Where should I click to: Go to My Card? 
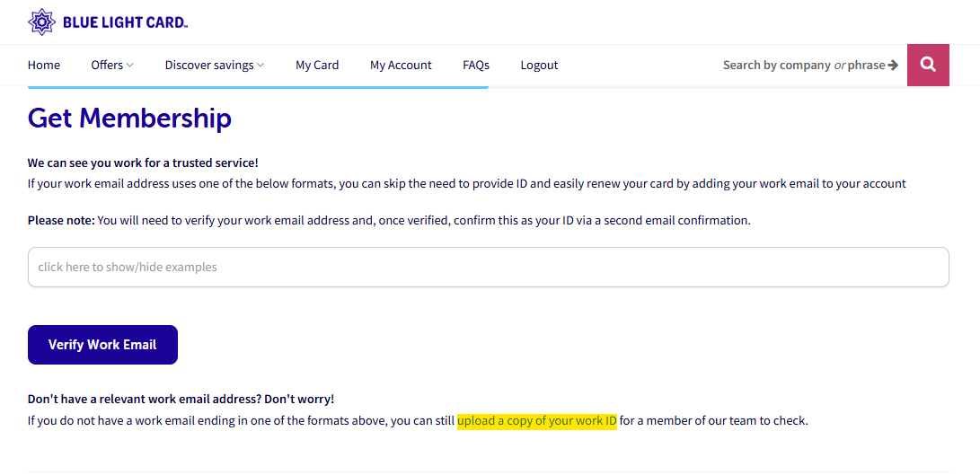point(317,65)
